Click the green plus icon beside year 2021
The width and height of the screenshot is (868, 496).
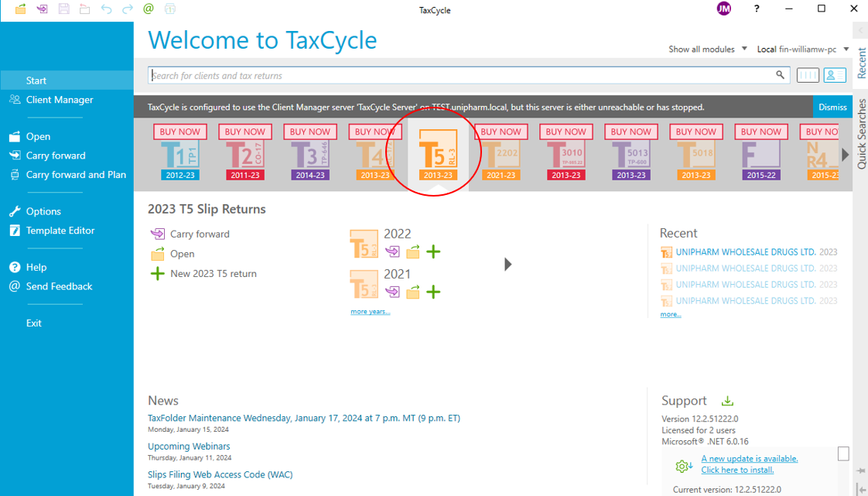(433, 292)
